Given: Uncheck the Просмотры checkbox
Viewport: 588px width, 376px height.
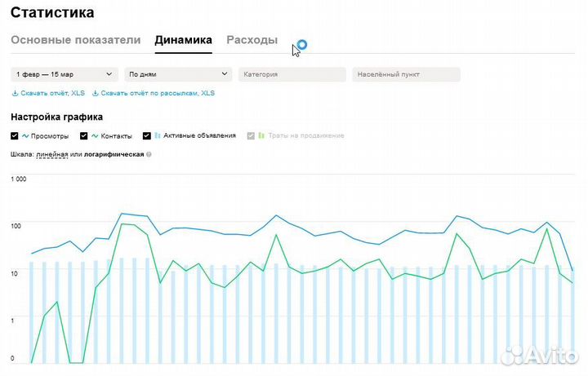Looking at the screenshot, I should [x=15, y=135].
